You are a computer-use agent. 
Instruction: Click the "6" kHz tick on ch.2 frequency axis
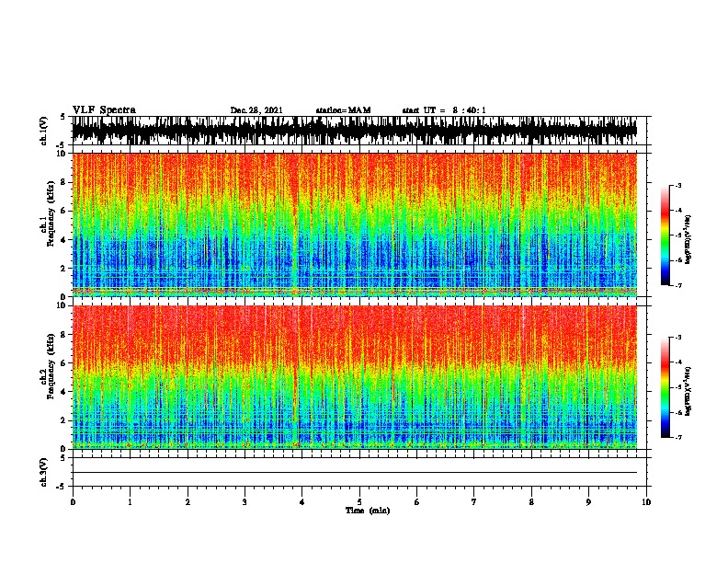(64, 362)
